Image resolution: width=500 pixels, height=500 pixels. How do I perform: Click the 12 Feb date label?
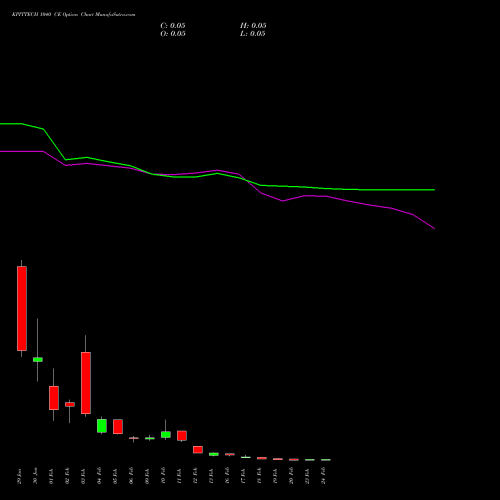[196, 476]
